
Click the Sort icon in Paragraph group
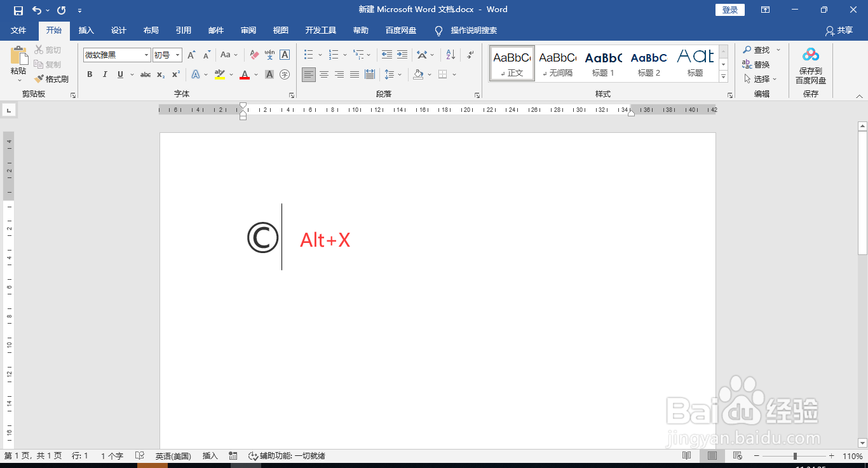(450, 55)
